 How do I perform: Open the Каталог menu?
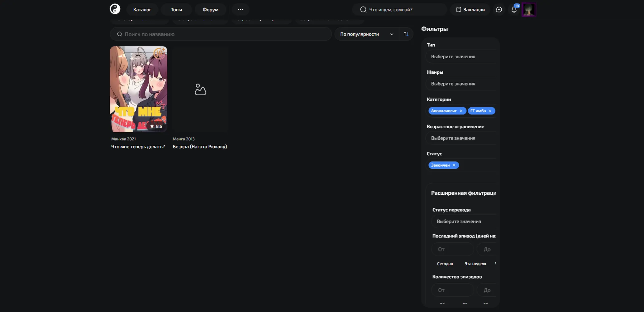pos(142,9)
